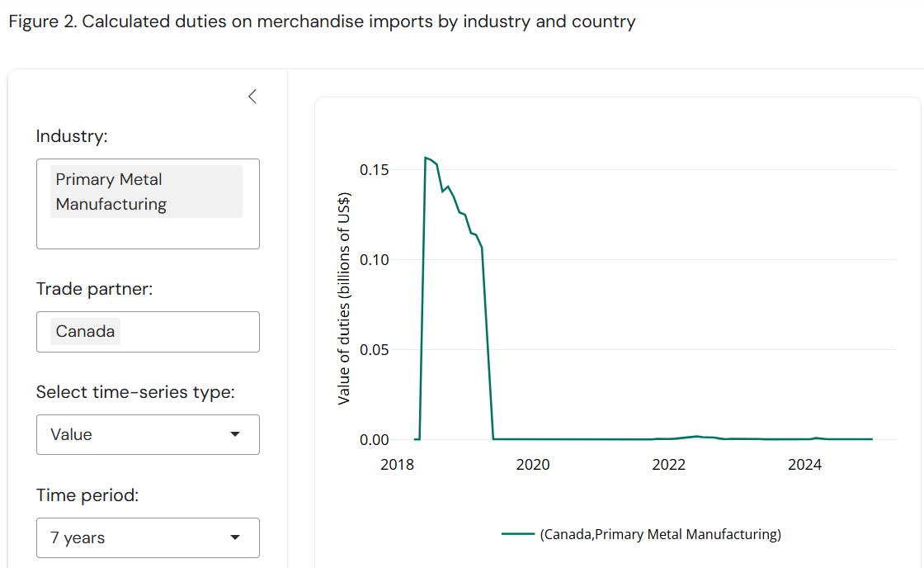Screen dimensions: 924x568
Task: Select the Canada trade partner tag
Action: click(85, 332)
